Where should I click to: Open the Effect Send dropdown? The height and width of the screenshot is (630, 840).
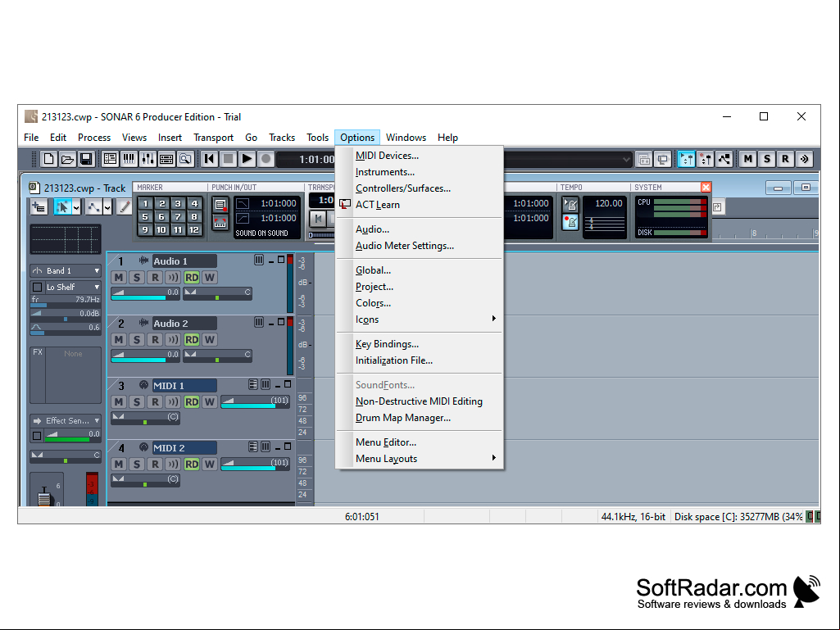pyautogui.click(x=97, y=421)
